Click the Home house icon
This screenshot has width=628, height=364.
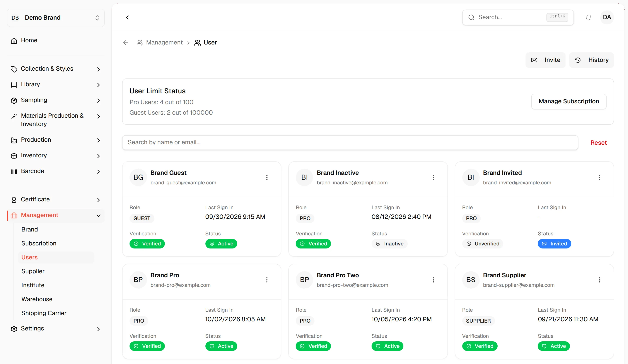14,41
